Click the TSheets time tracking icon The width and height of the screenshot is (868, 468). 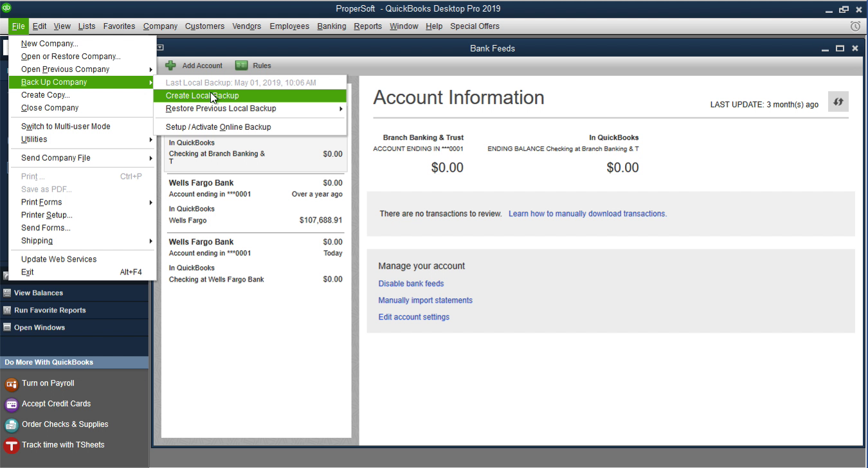pyautogui.click(x=11, y=446)
